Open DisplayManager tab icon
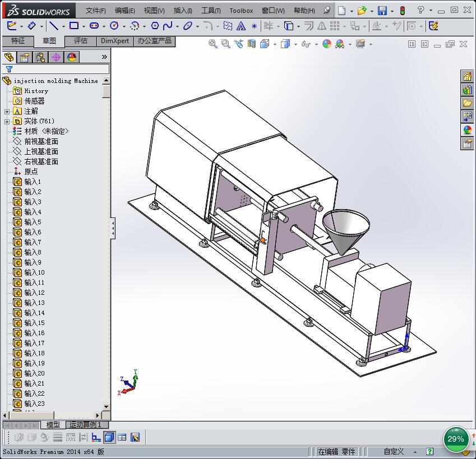 click(x=72, y=57)
